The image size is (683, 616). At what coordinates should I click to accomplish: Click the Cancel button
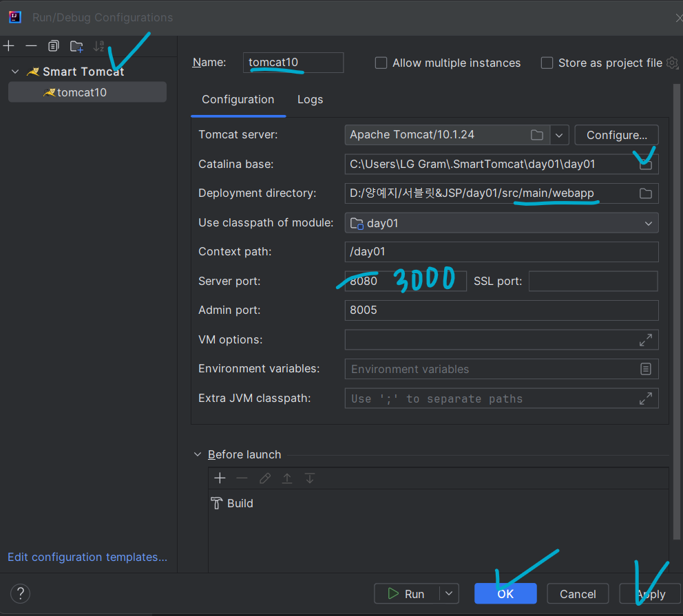tap(578, 594)
